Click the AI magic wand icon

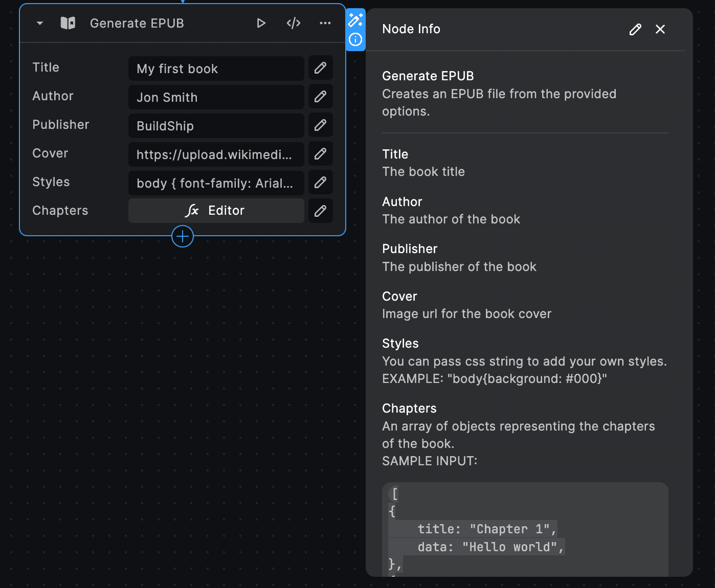click(x=355, y=19)
